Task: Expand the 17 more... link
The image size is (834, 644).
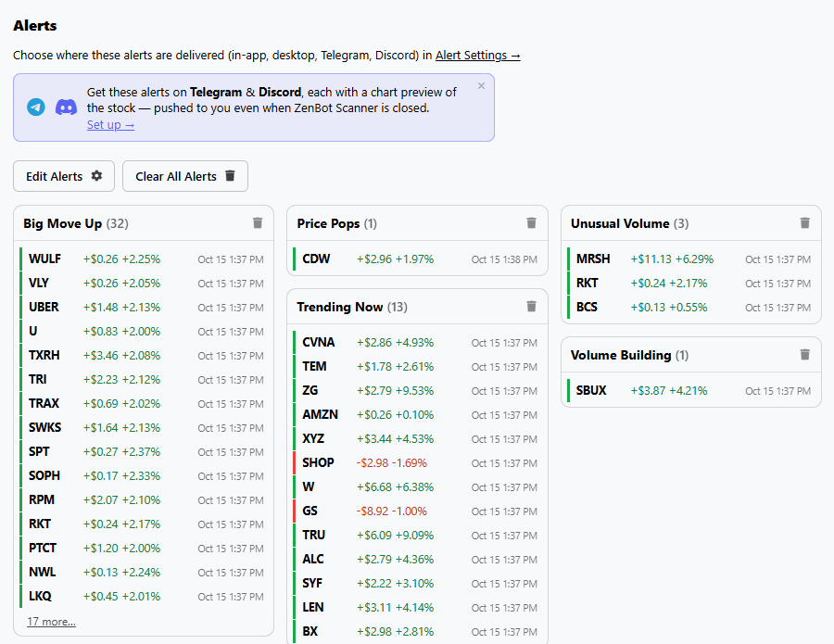Action: click(x=51, y=621)
